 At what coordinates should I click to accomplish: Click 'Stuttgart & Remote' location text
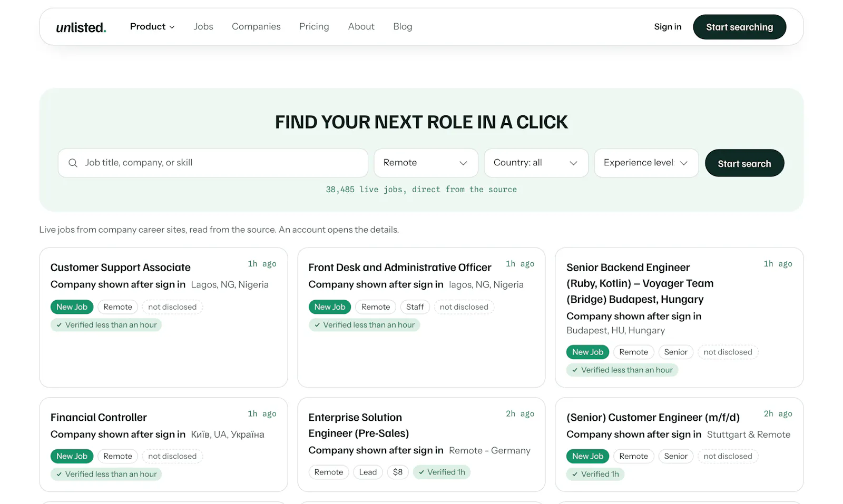point(749,434)
